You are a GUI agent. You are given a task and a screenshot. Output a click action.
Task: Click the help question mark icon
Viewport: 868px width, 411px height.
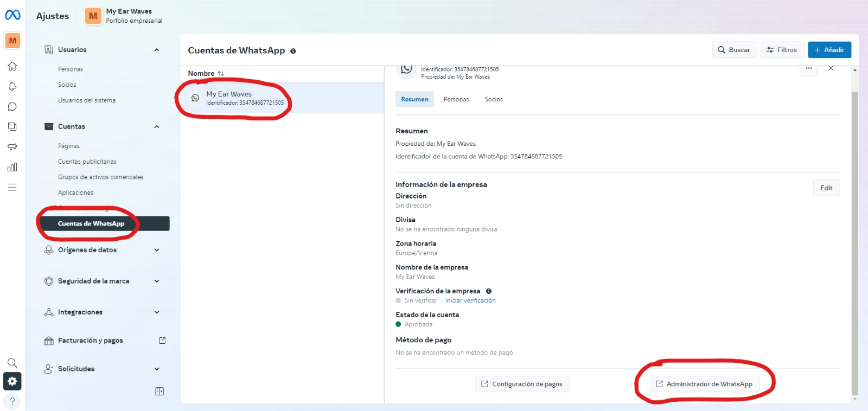12,401
